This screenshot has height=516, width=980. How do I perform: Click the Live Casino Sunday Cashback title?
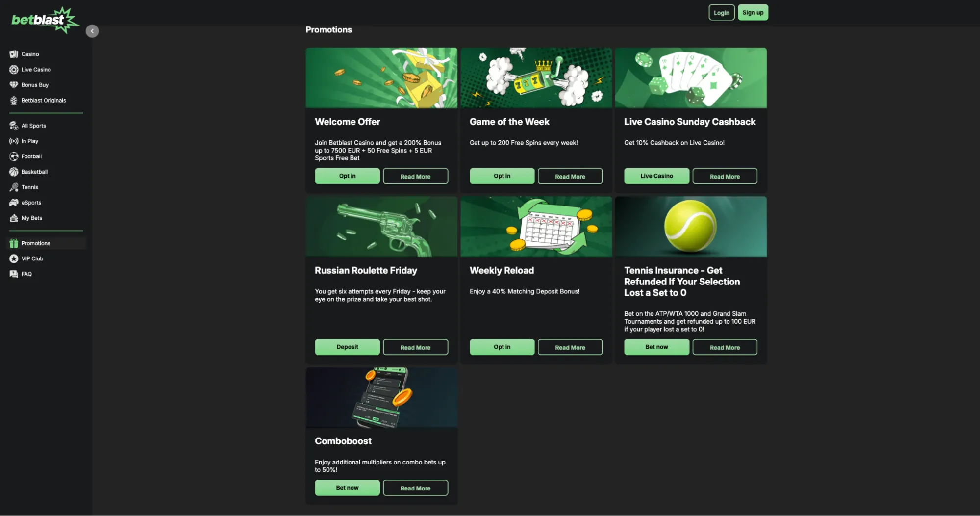pyautogui.click(x=690, y=122)
